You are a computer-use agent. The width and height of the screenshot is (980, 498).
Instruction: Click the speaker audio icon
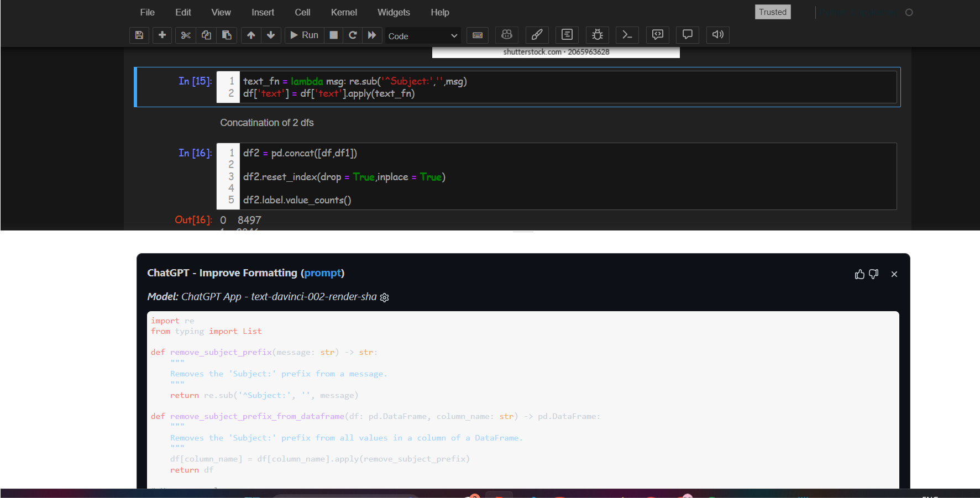(717, 35)
